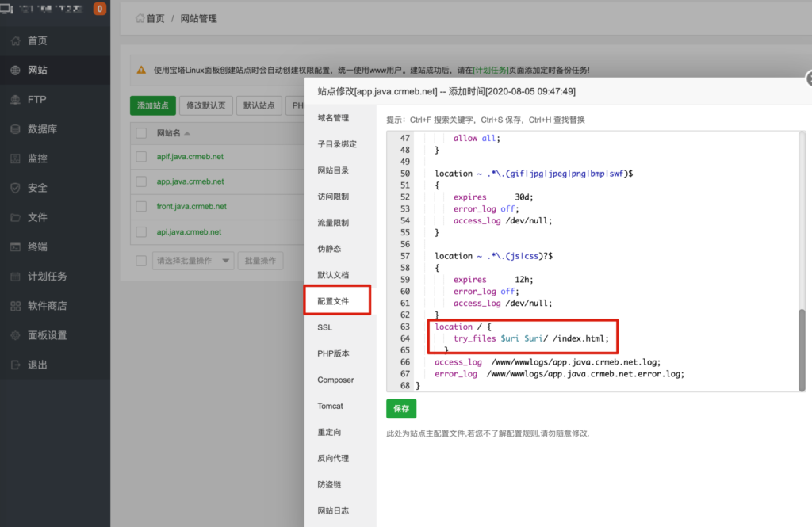Click 首页 in the breadcrumb
This screenshot has height=527, width=812.
[x=155, y=19]
